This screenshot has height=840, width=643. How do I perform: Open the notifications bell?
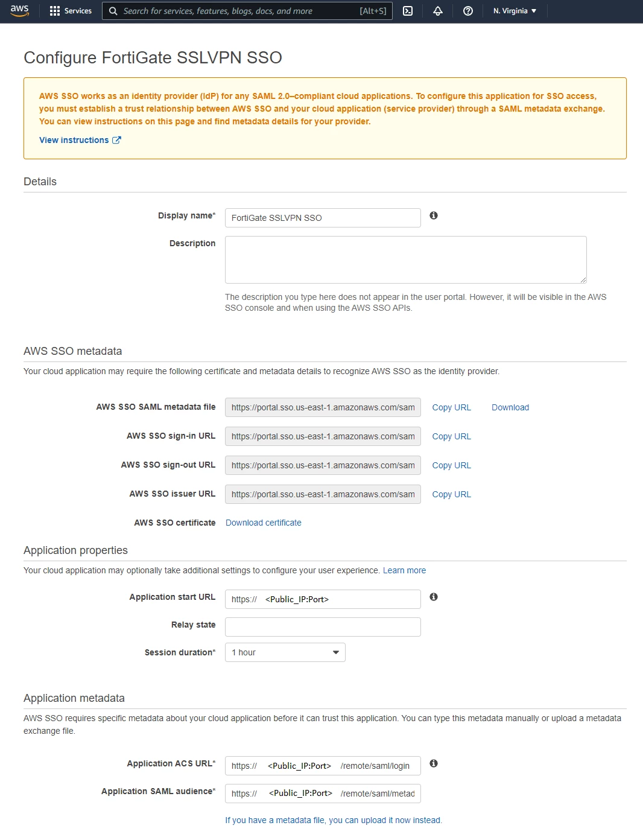point(438,11)
